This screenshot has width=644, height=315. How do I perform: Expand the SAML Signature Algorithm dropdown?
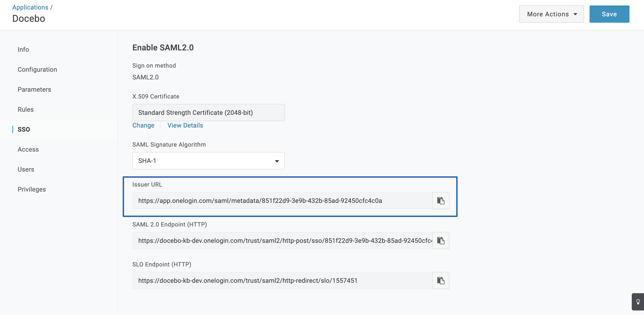click(x=208, y=161)
